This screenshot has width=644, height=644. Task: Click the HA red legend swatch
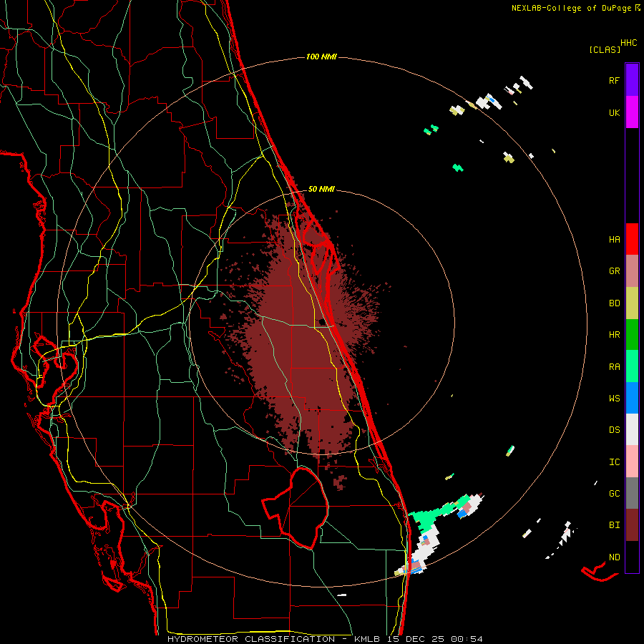point(632,239)
